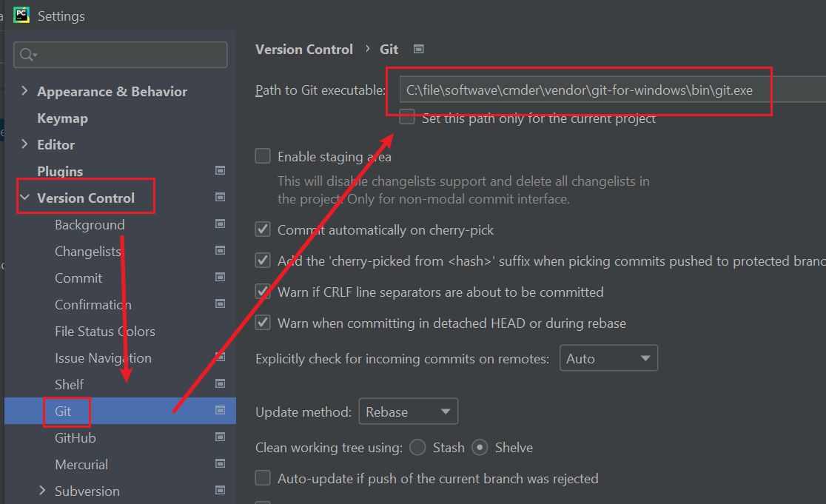Click the 'Update method:' label
Image resolution: width=826 pixels, height=504 pixels.
(x=303, y=411)
